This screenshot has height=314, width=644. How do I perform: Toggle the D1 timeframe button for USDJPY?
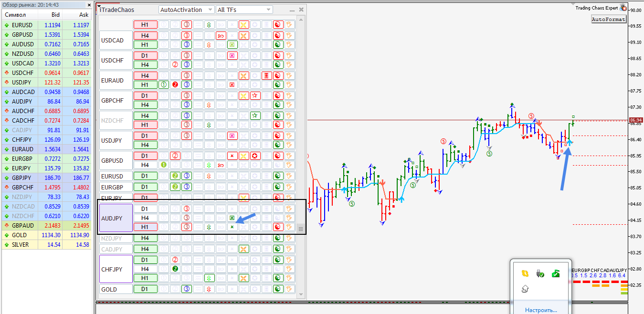pyautogui.click(x=145, y=136)
